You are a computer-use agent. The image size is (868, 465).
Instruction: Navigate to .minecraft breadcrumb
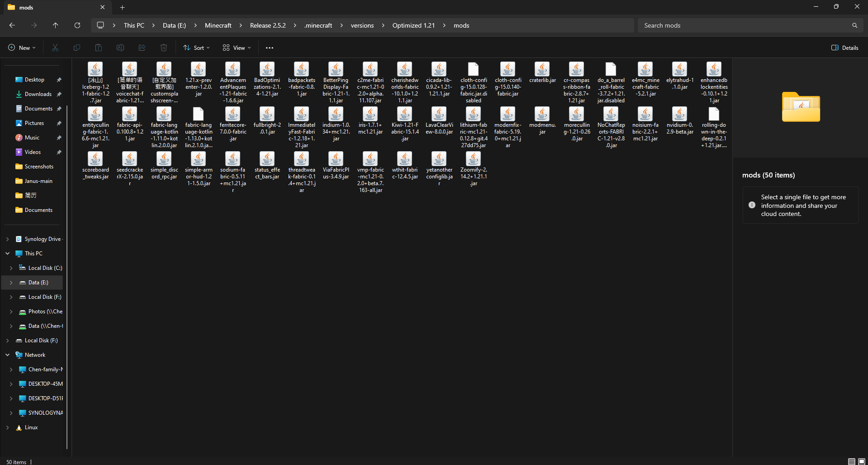pyautogui.click(x=318, y=25)
